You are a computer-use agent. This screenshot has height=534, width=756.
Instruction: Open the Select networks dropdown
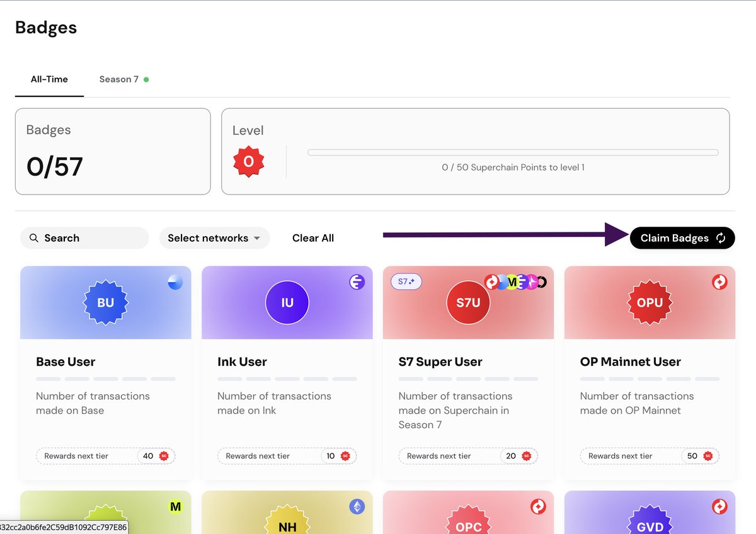pos(214,238)
